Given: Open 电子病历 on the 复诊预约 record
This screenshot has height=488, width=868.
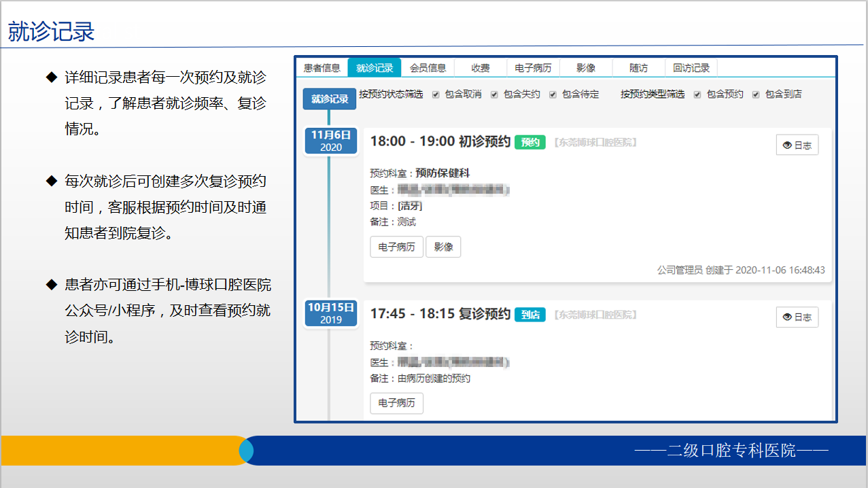Looking at the screenshot, I should (x=396, y=403).
